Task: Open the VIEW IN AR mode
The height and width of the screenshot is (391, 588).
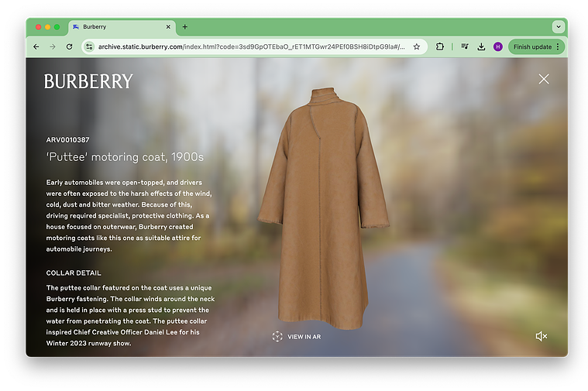Action: 297,337
